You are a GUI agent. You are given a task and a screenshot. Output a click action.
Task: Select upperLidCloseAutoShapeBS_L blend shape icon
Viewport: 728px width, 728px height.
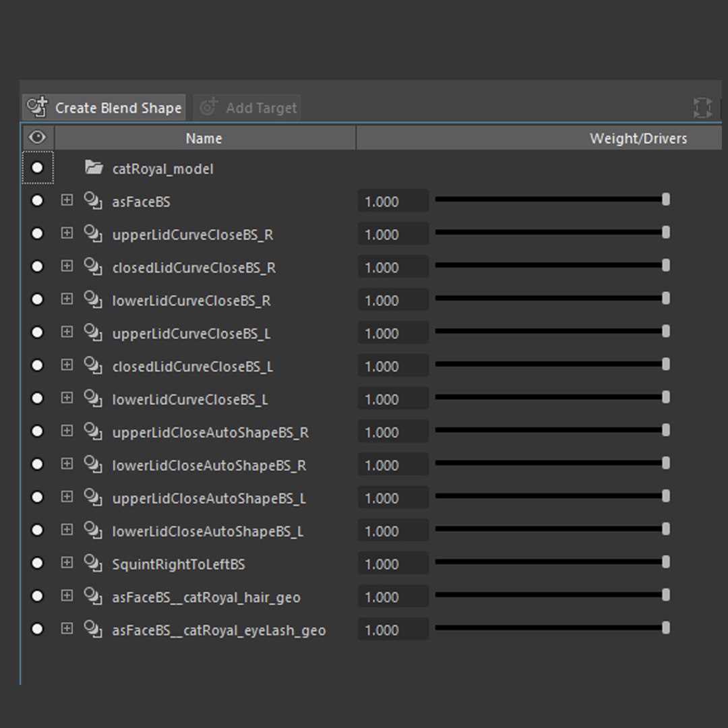[93, 497]
